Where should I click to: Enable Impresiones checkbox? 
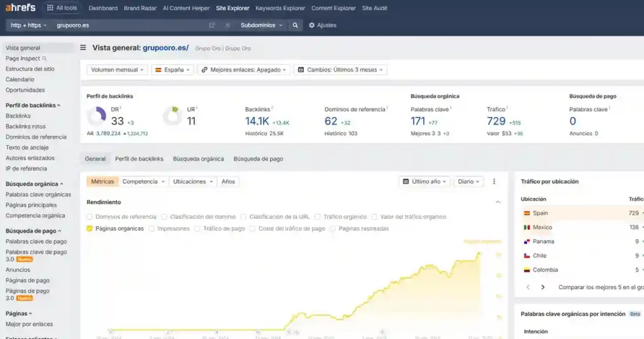pyautogui.click(x=152, y=228)
